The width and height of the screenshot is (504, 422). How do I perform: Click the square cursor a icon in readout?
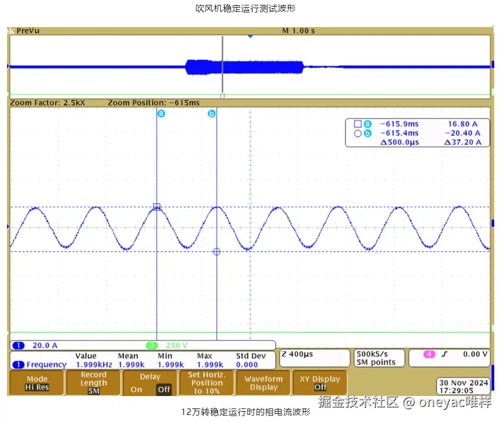[x=358, y=124]
